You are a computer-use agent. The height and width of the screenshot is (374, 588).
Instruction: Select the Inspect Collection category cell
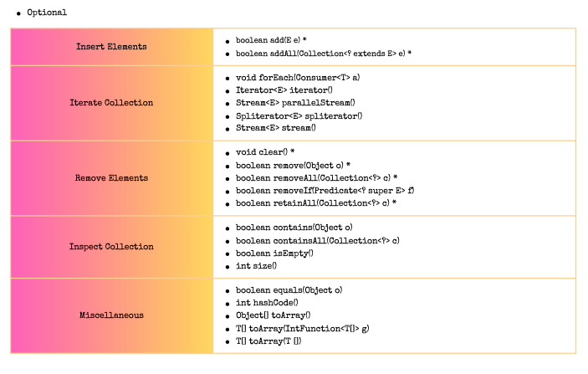click(x=111, y=247)
